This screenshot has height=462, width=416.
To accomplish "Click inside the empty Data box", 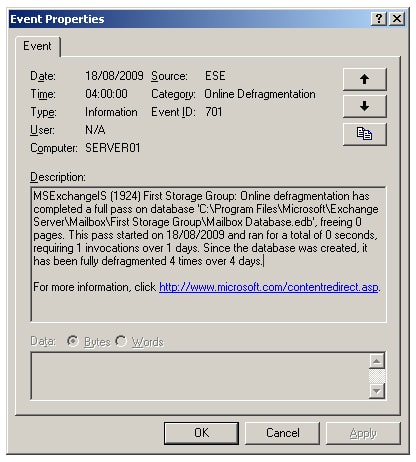I will [x=200, y=376].
